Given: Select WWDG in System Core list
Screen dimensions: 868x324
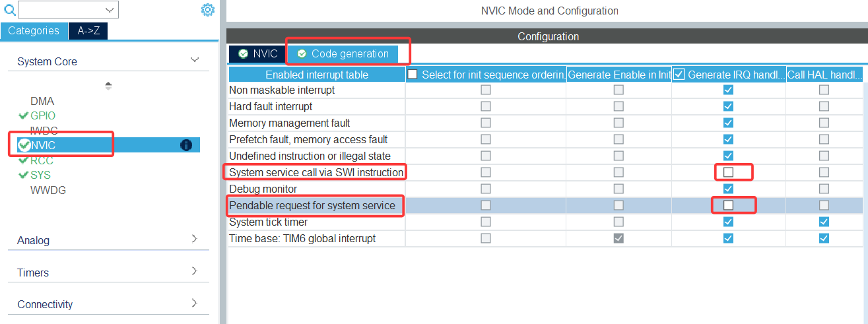Looking at the screenshot, I should click(x=48, y=190).
